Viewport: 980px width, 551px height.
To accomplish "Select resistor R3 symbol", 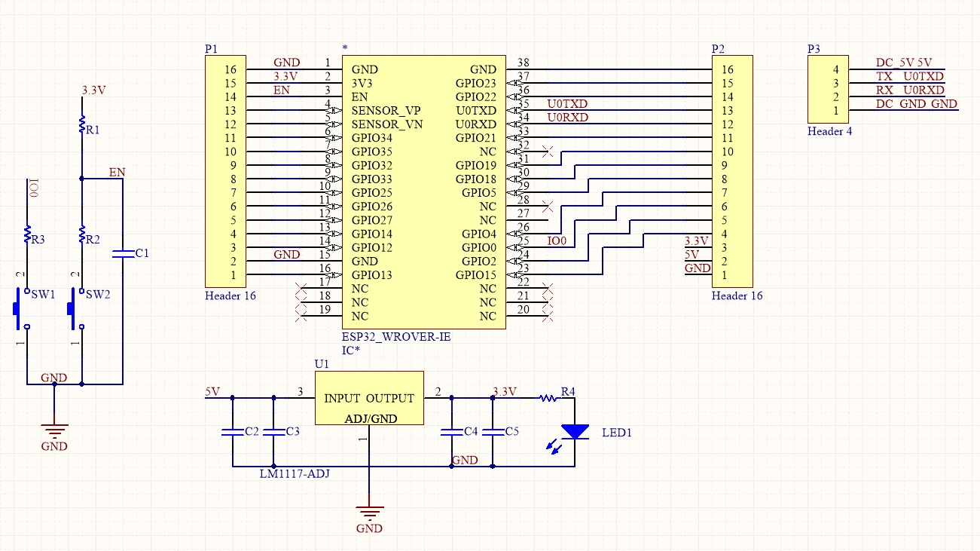I will pyautogui.click(x=27, y=234).
